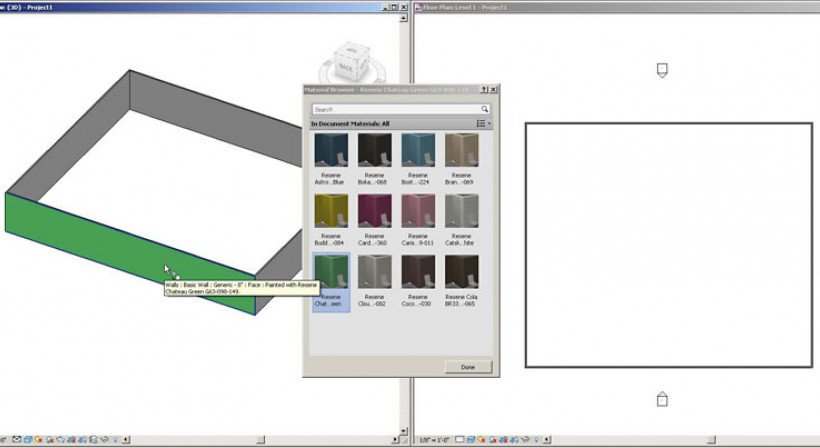Toggle Reveal Hidden Elements lightbulb in 3D view
820x448 pixels.
tap(115, 440)
